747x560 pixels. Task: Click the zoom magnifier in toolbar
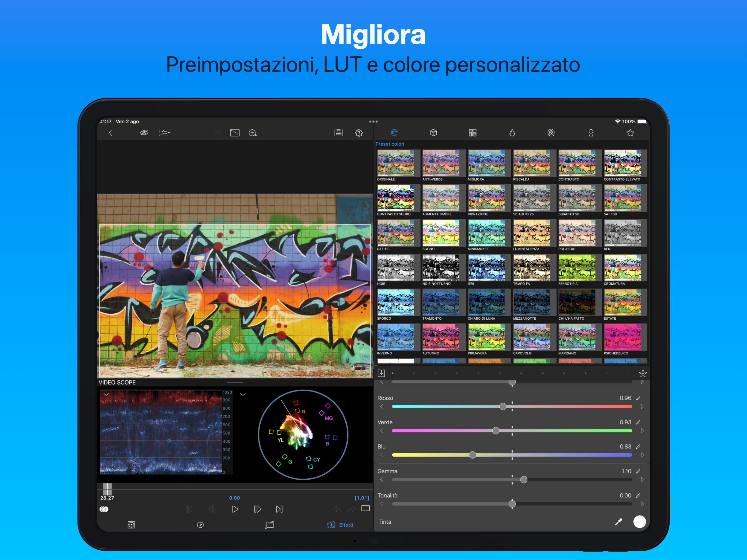point(253,133)
